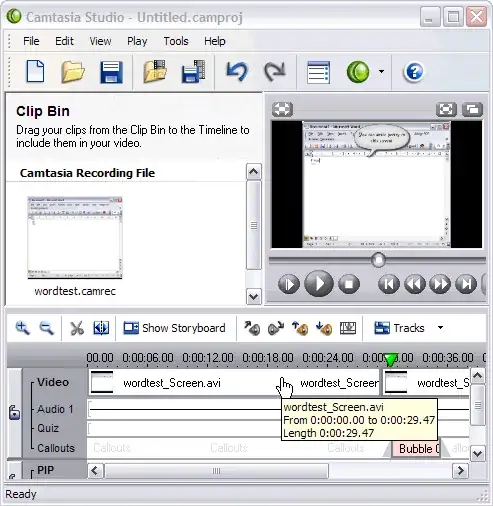Fast forward the preview
493x506 pixels.
click(440, 284)
